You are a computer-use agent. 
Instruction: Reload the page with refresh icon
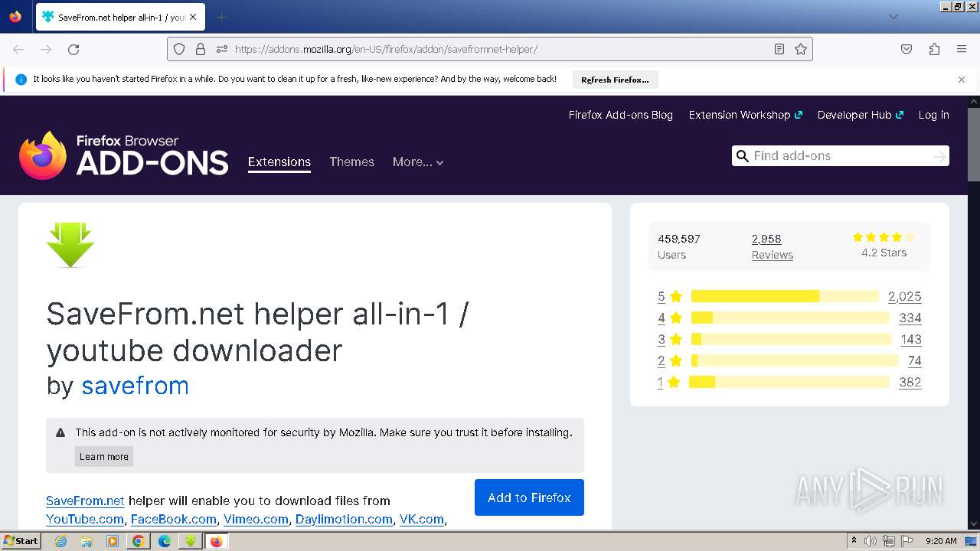click(73, 49)
